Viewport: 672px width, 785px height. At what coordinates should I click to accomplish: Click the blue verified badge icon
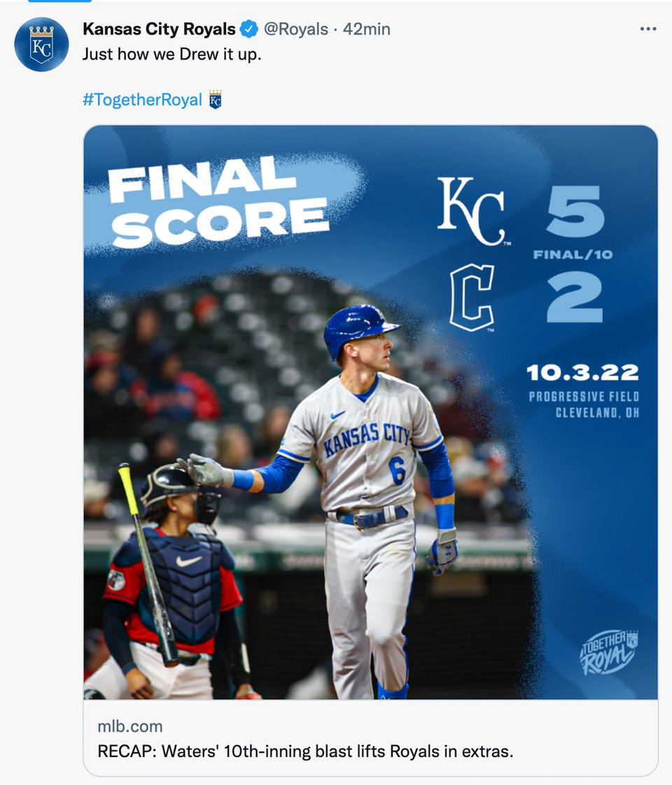248,29
